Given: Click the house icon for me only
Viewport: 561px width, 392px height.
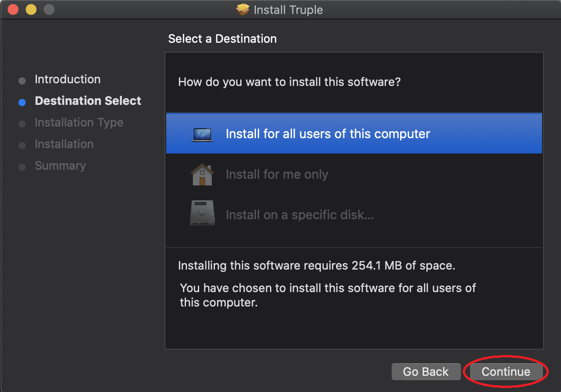Looking at the screenshot, I should tap(202, 174).
